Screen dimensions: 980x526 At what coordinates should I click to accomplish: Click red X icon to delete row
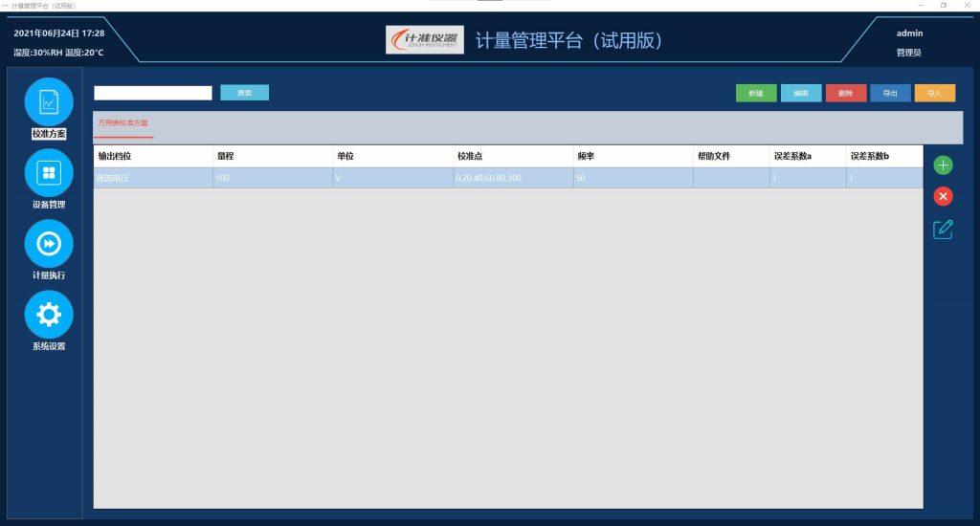tap(943, 197)
